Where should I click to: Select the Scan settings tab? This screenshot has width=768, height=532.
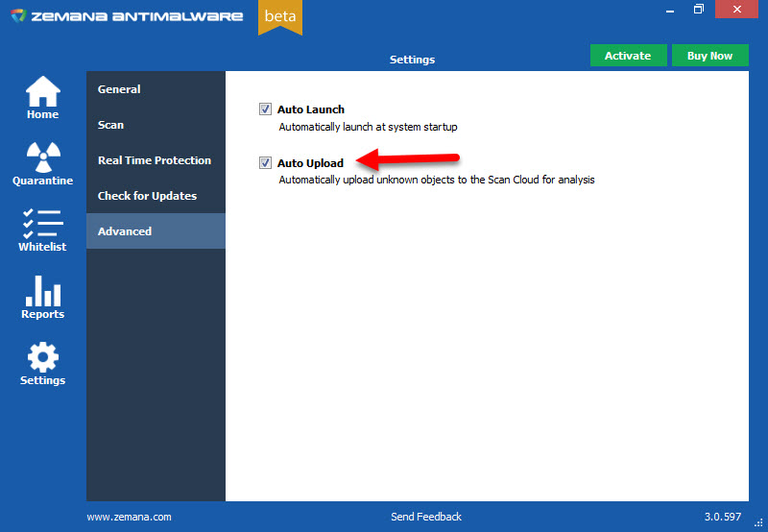156,125
